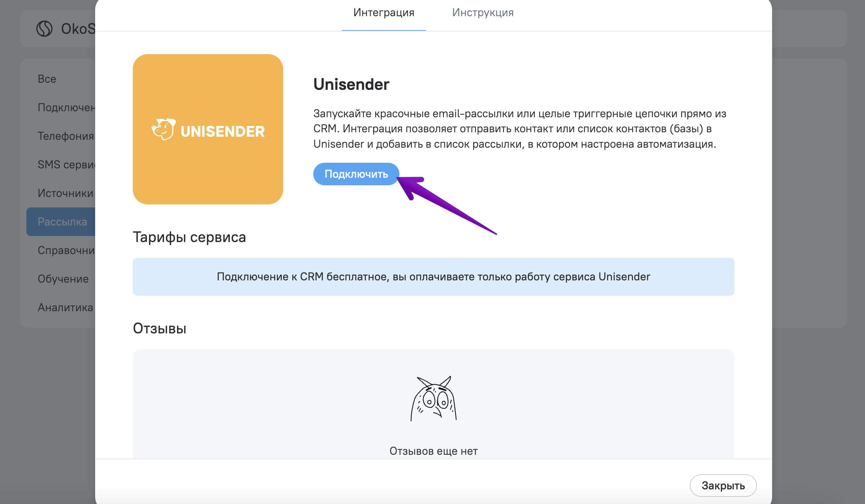Screen dimensions: 865x504
Task: Click the Unisender heading title
Action: pyautogui.click(x=351, y=84)
